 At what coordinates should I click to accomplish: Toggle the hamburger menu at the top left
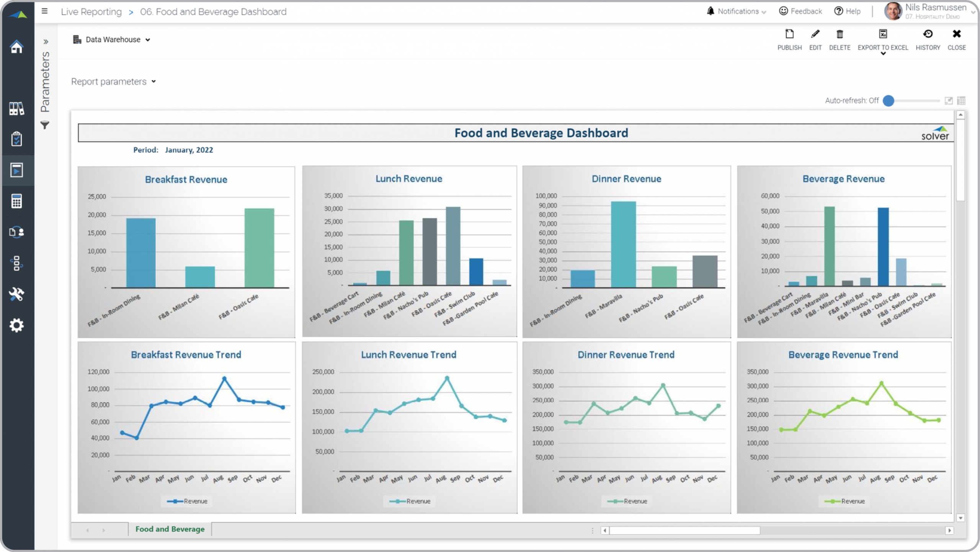pos(45,11)
